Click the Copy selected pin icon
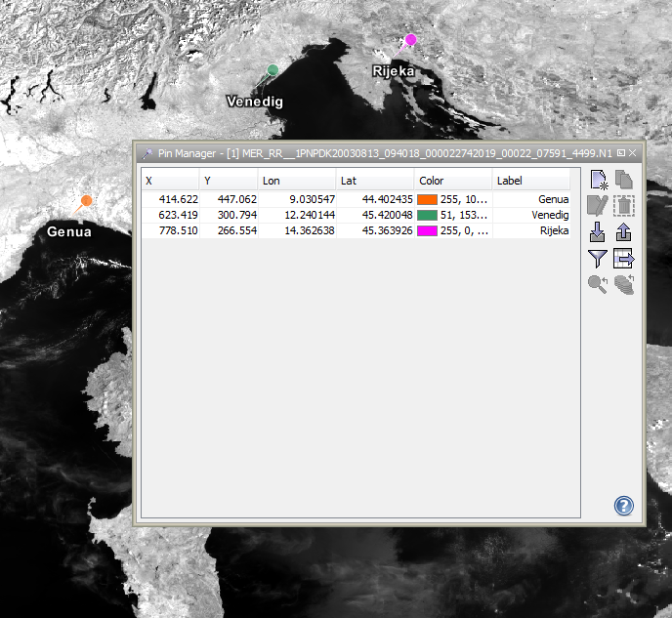The width and height of the screenshot is (672, 618). tap(624, 180)
